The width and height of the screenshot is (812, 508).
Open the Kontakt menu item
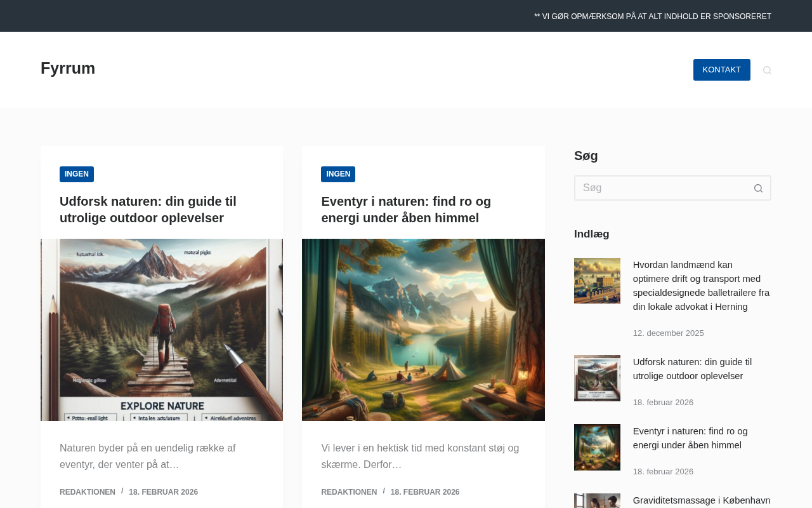tap(721, 70)
